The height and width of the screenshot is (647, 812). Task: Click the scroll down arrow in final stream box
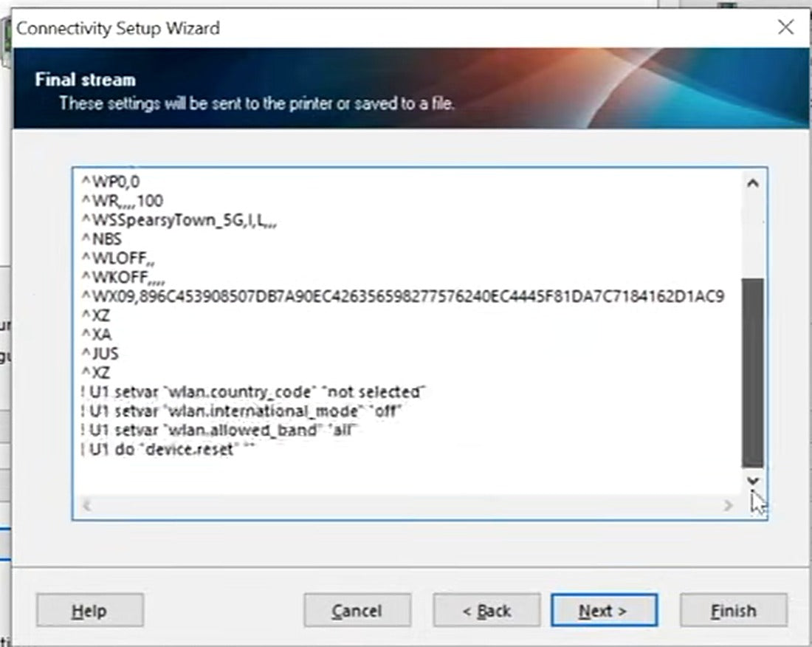(753, 481)
